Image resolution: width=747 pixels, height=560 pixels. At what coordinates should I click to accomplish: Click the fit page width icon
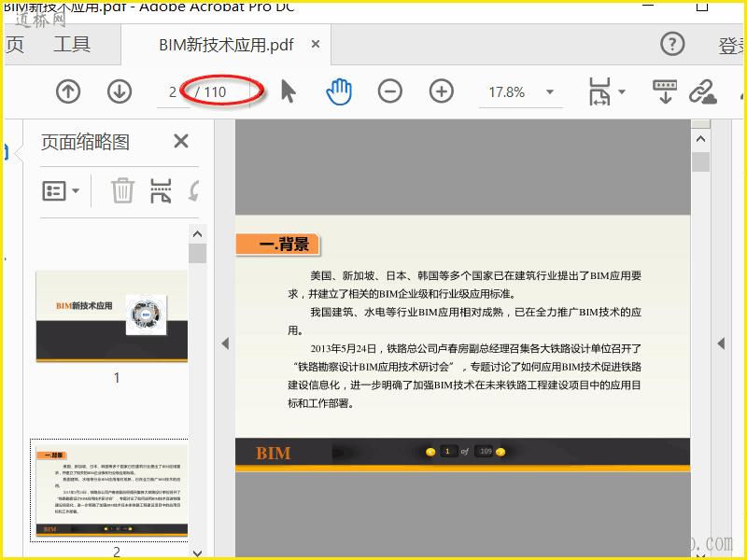[x=599, y=91]
